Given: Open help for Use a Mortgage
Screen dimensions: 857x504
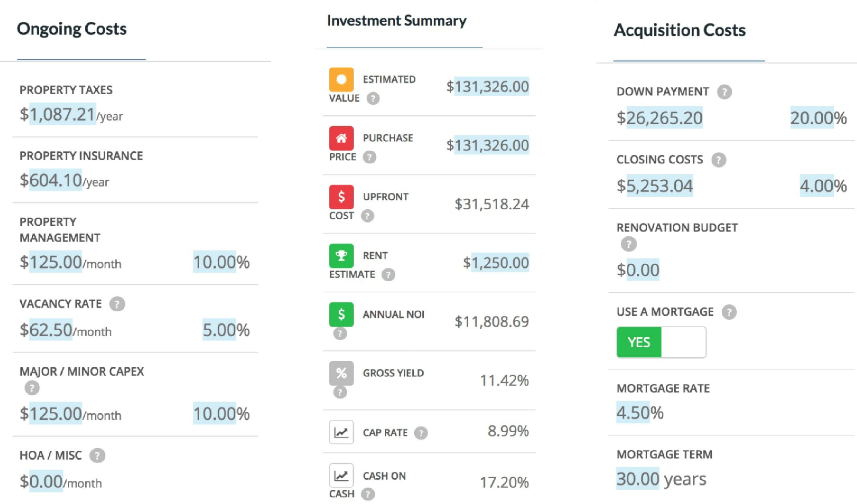Looking at the screenshot, I should [x=729, y=312].
